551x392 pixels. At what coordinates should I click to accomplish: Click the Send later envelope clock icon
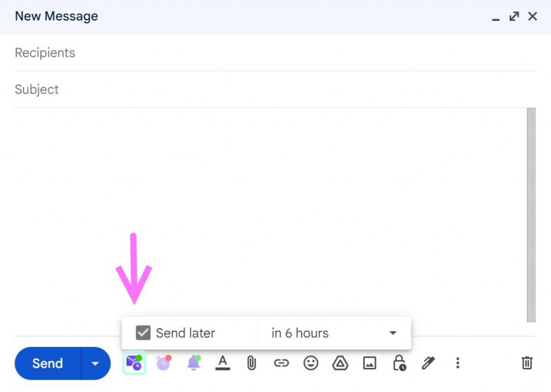pos(134,363)
